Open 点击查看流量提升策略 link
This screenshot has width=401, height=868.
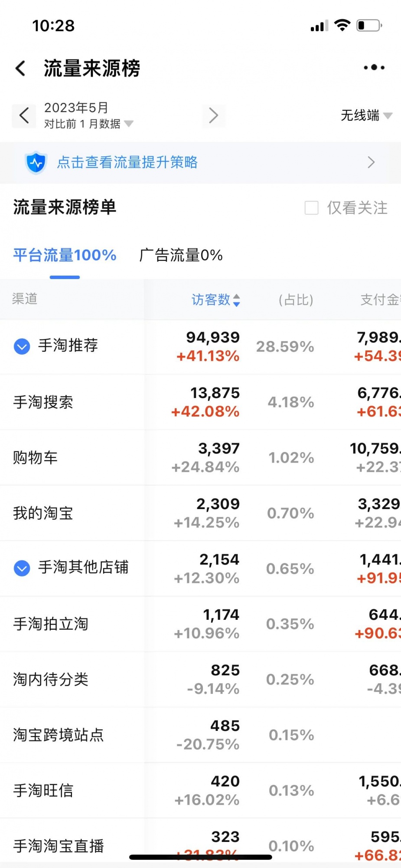point(127,162)
